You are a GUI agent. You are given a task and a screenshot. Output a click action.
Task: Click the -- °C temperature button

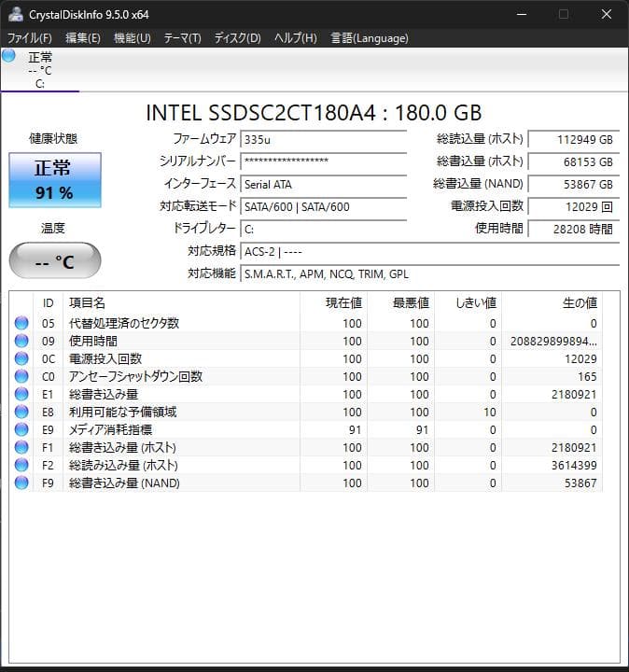click(x=55, y=261)
